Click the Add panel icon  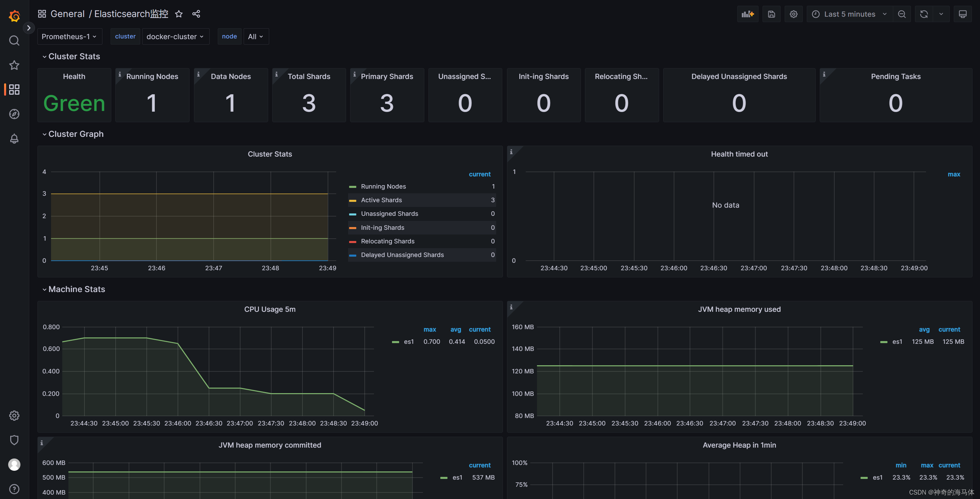[x=748, y=14]
